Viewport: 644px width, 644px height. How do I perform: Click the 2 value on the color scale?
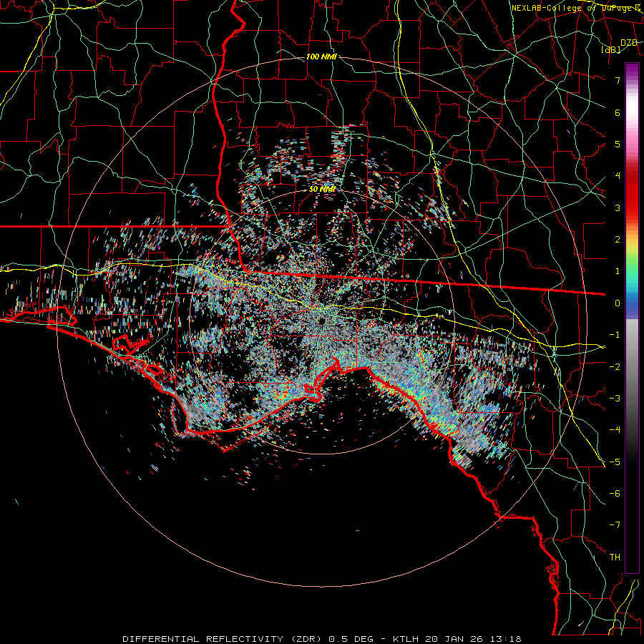point(618,240)
